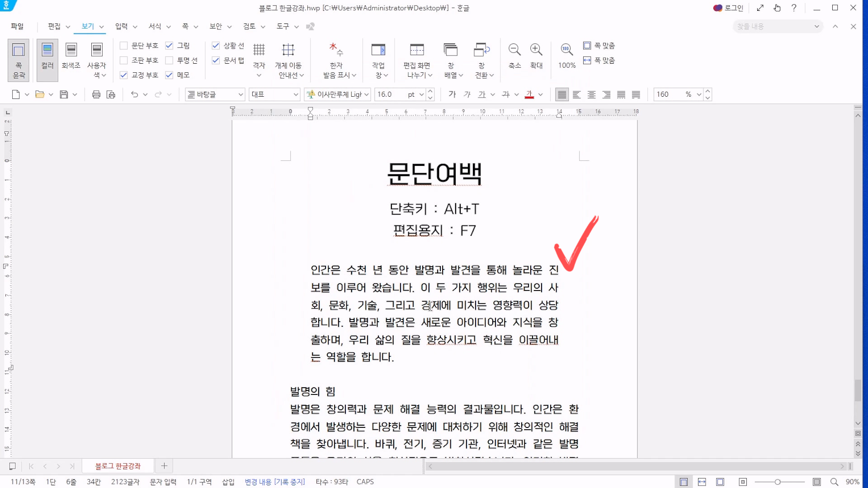Viewport: 868px width, 488px height.
Task: Click the print icon in toolbar
Action: click(x=96, y=94)
